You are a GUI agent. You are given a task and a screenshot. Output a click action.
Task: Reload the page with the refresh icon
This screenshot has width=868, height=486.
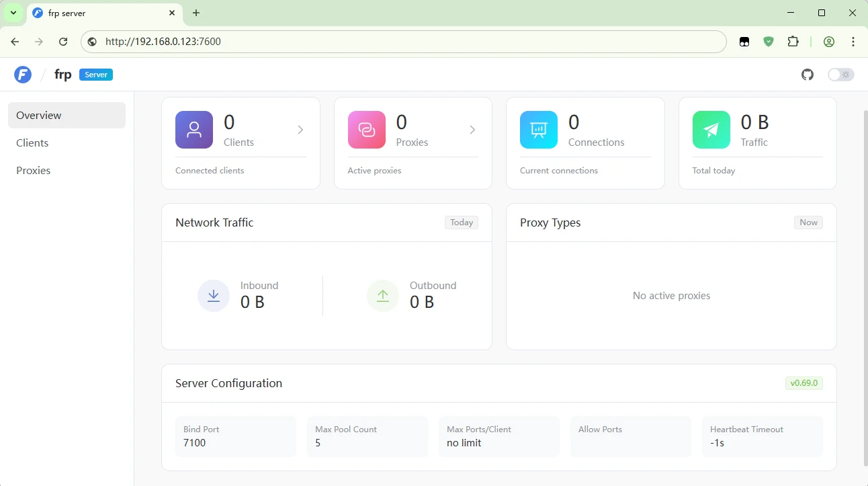63,42
